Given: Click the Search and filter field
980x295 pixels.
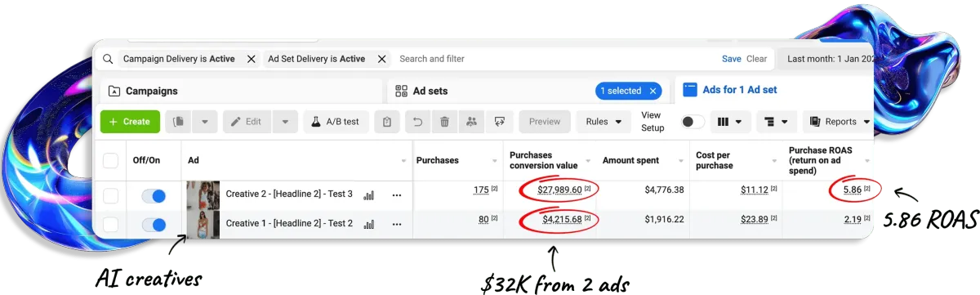Looking at the screenshot, I should [x=555, y=59].
